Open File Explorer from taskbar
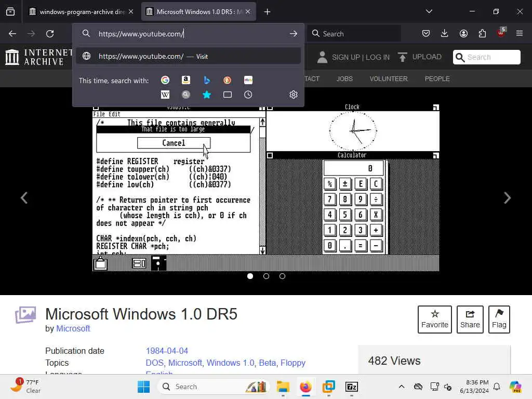The width and height of the screenshot is (532, 399). click(x=283, y=387)
